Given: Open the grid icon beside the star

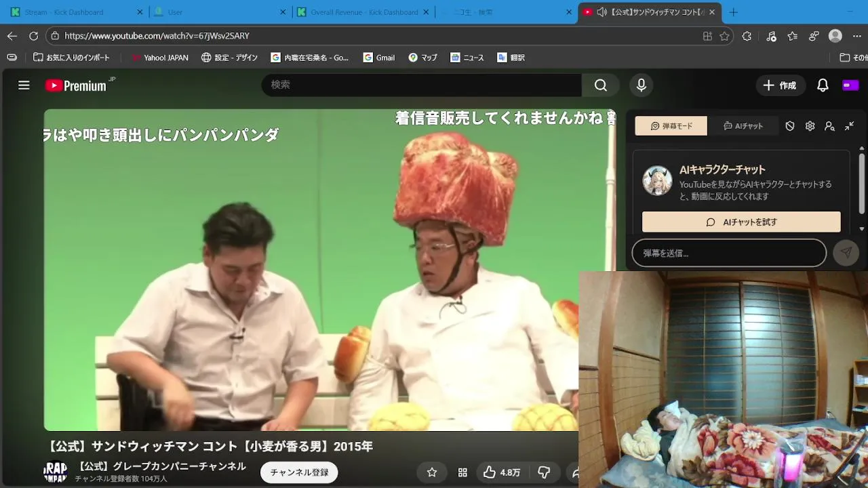Looking at the screenshot, I should pyautogui.click(x=462, y=472).
